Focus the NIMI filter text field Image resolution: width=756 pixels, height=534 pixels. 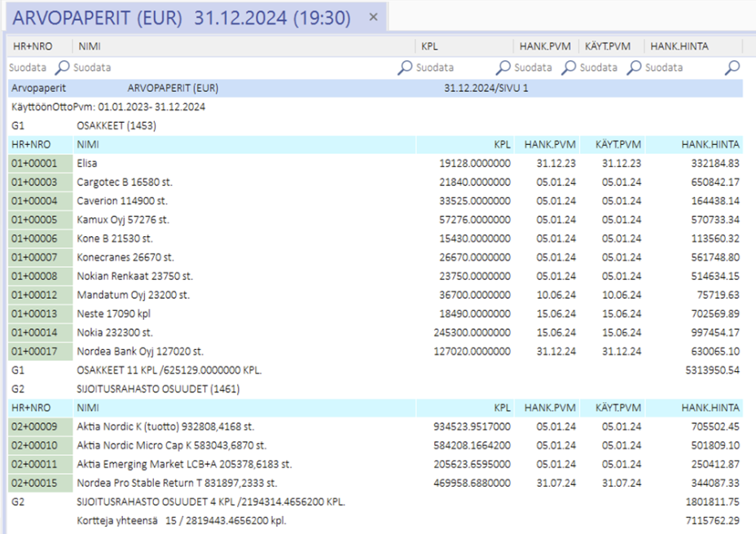[228, 68]
